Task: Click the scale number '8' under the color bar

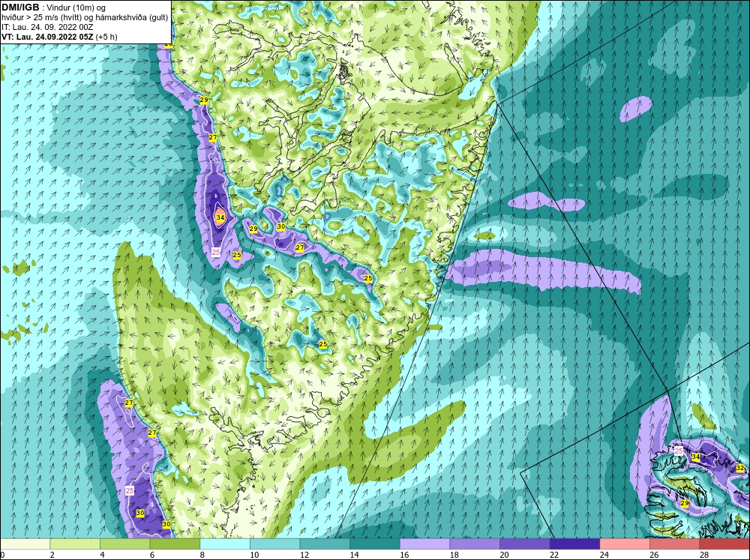Action: 202,555
